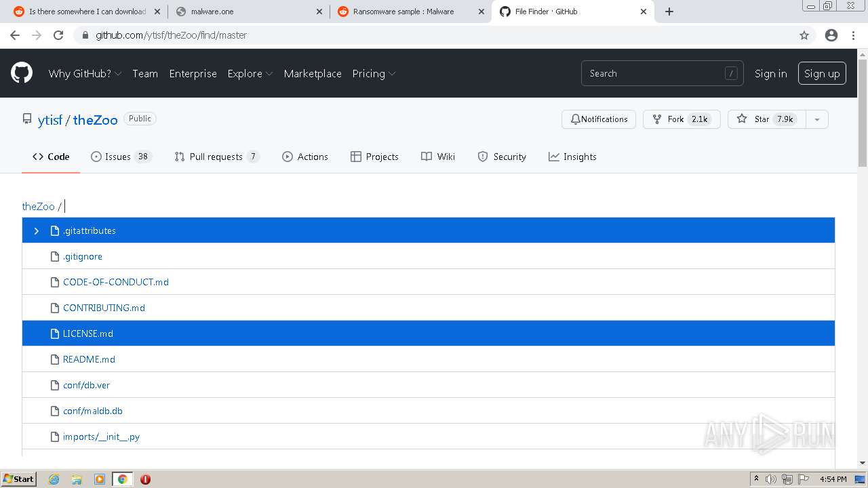Screen dimensions: 868x488
Task: Close the Ransomware sample Reddit tab
Action: (x=481, y=12)
